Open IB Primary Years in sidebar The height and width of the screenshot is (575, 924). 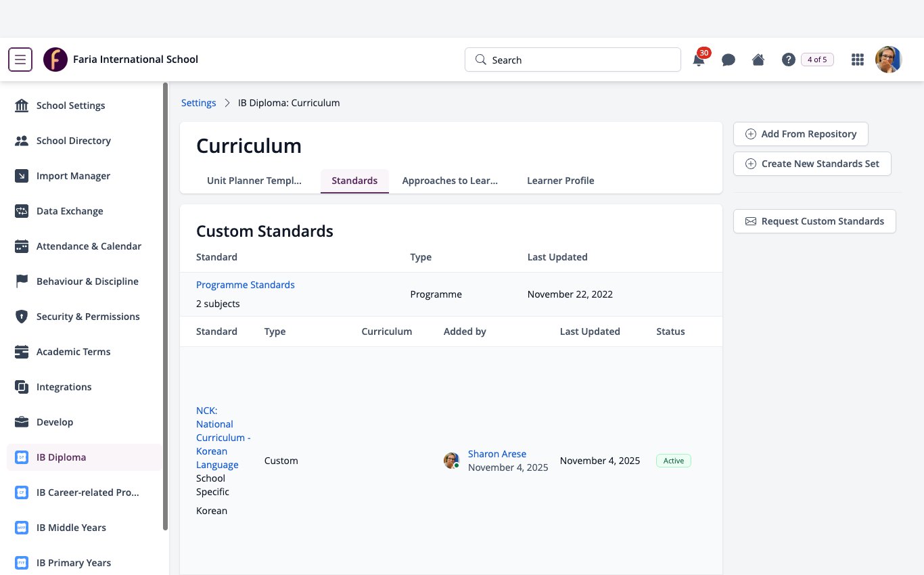coord(85,563)
